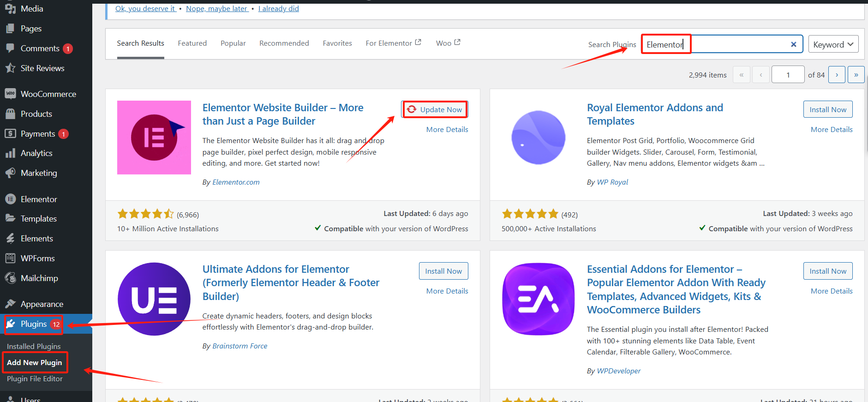The height and width of the screenshot is (402, 868).
Task: Switch to the Favorites tab
Action: click(337, 43)
